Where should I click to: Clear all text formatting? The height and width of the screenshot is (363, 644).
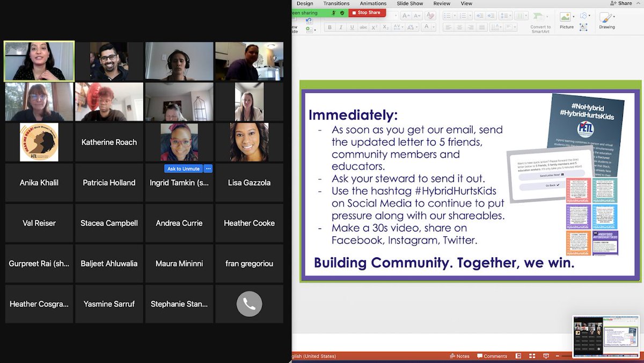[430, 16]
